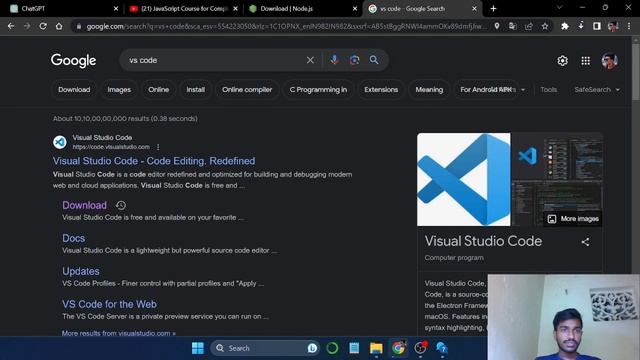
Task: Toggle the browser side panel
Action: (x=597, y=26)
